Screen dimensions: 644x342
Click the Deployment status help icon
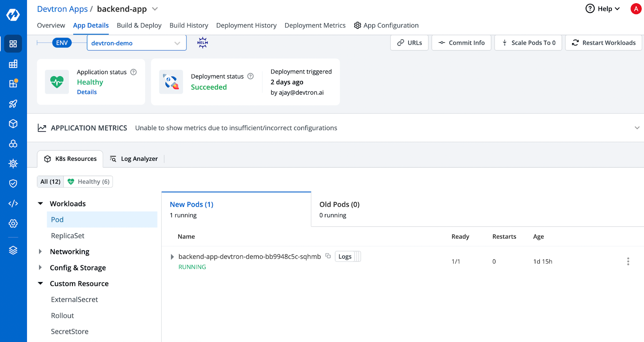pyautogui.click(x=250, y=76)
